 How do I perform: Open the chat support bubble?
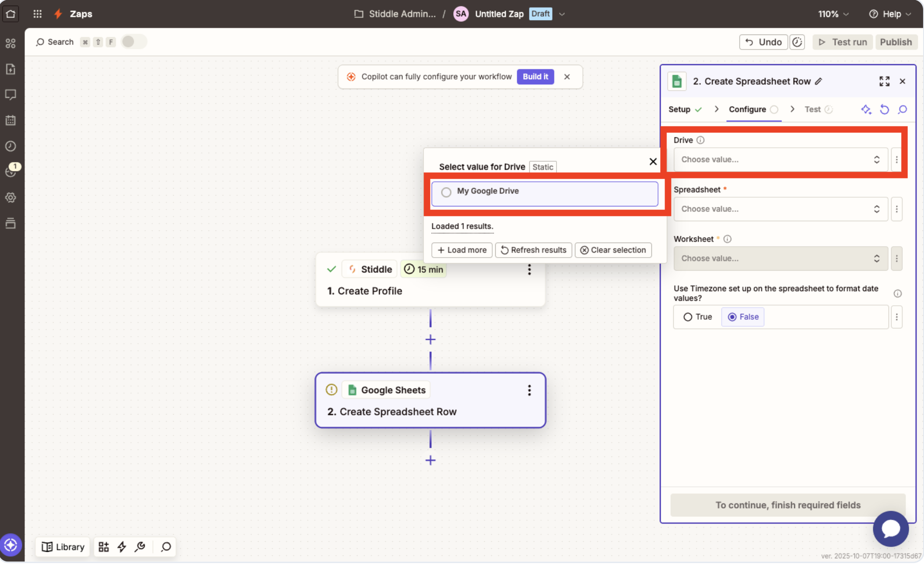[x=890, y=528]
